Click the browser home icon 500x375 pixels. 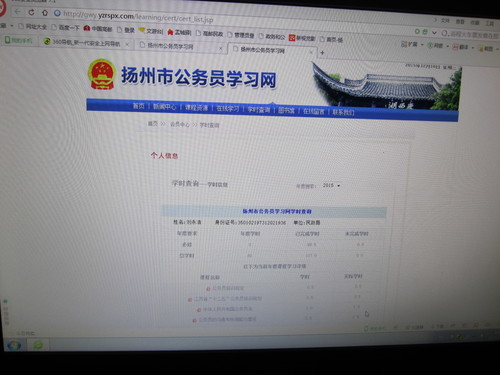click(x=45, y=13)
